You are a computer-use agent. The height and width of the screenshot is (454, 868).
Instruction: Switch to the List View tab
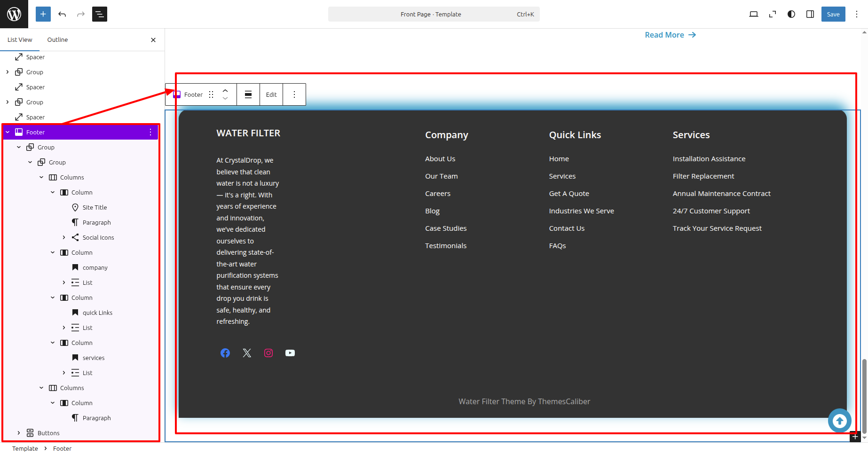coord(20,40)
